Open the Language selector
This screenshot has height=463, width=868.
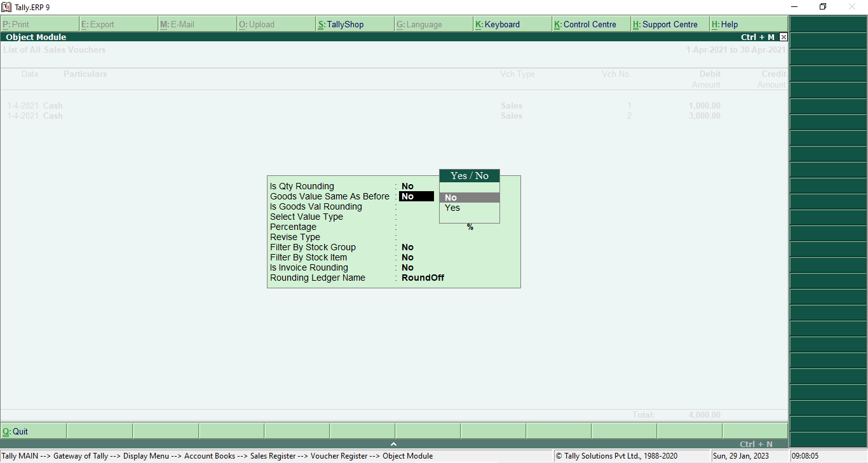(419, 24)
